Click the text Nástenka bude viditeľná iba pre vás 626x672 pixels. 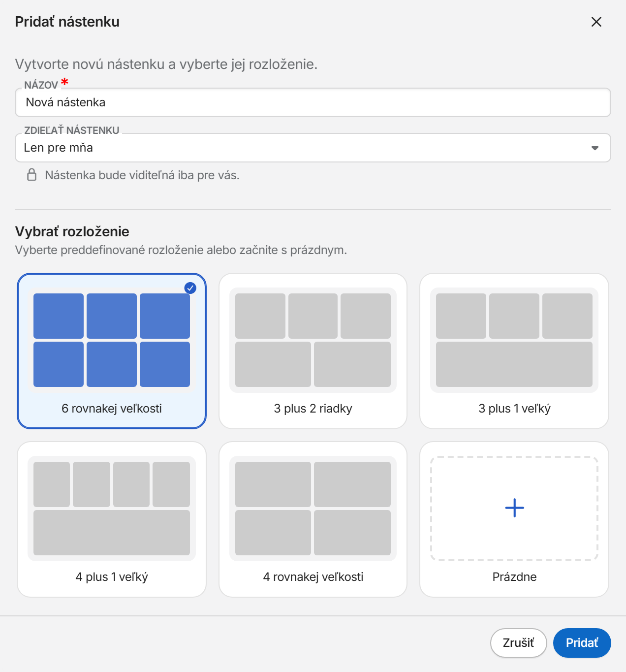[x=142, y=175]
